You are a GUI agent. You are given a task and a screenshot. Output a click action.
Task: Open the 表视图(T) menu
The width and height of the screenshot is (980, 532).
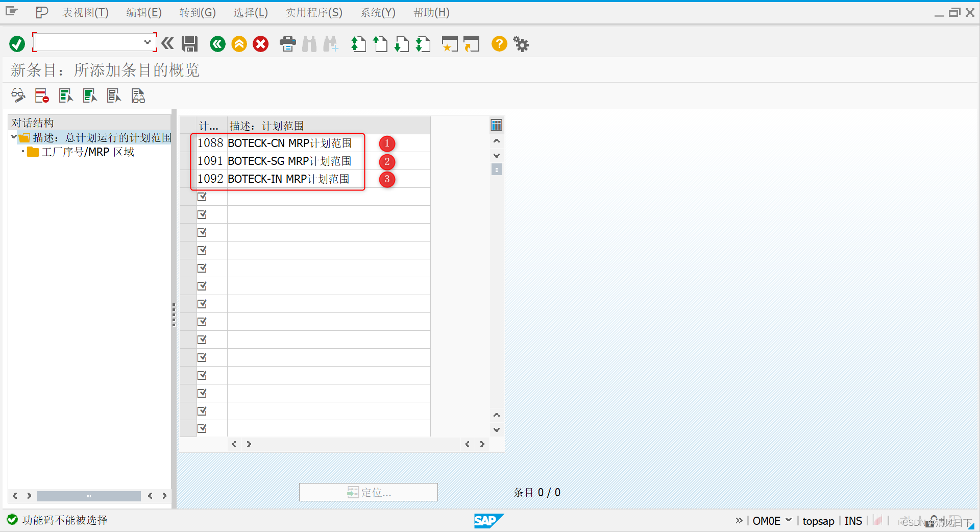pos(85,13)
